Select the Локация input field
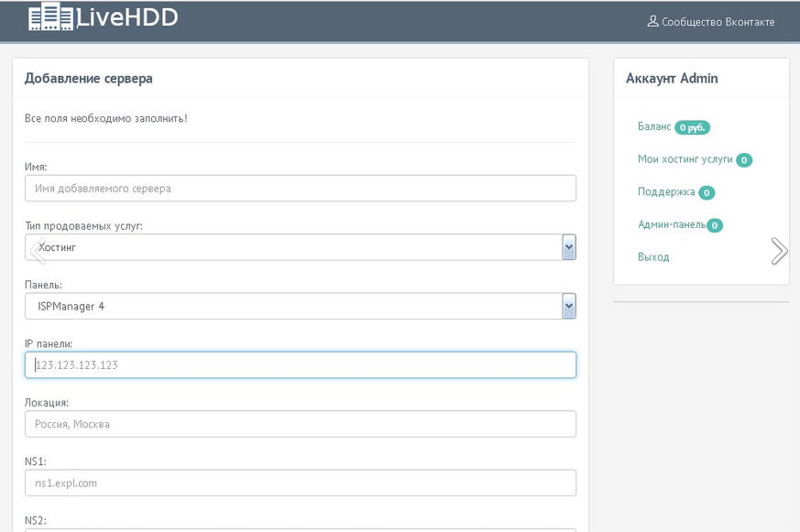Image resolution: width=800 pixels, height=532 pixels. [x=300, y=424]
